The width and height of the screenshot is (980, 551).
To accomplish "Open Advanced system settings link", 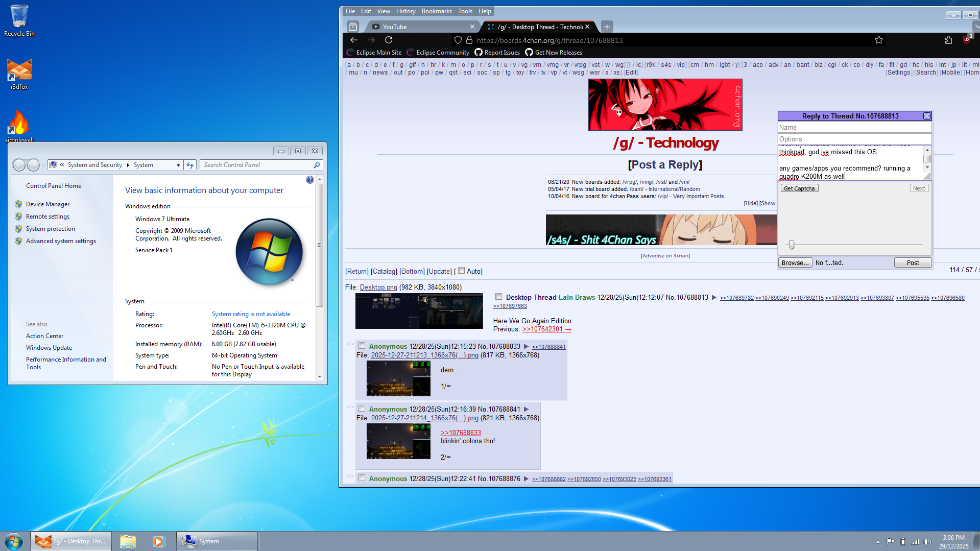I will pyautogui.click(x=61, y=241).
